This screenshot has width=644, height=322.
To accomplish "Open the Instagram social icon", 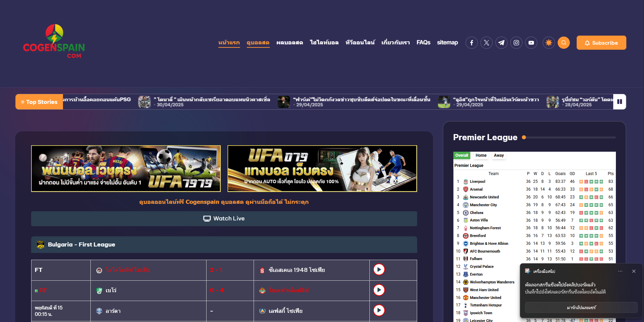I will click(516, 43).
